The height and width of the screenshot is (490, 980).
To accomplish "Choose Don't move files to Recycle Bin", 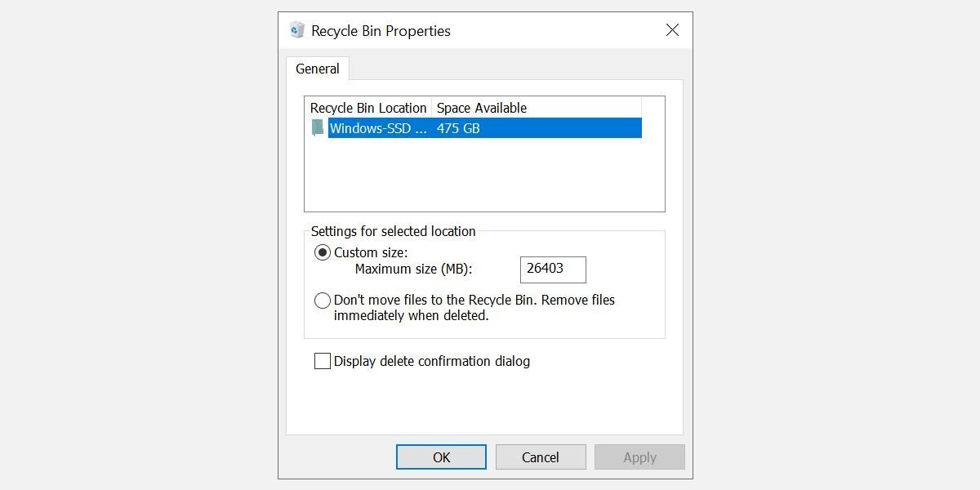I will (323, 301).
